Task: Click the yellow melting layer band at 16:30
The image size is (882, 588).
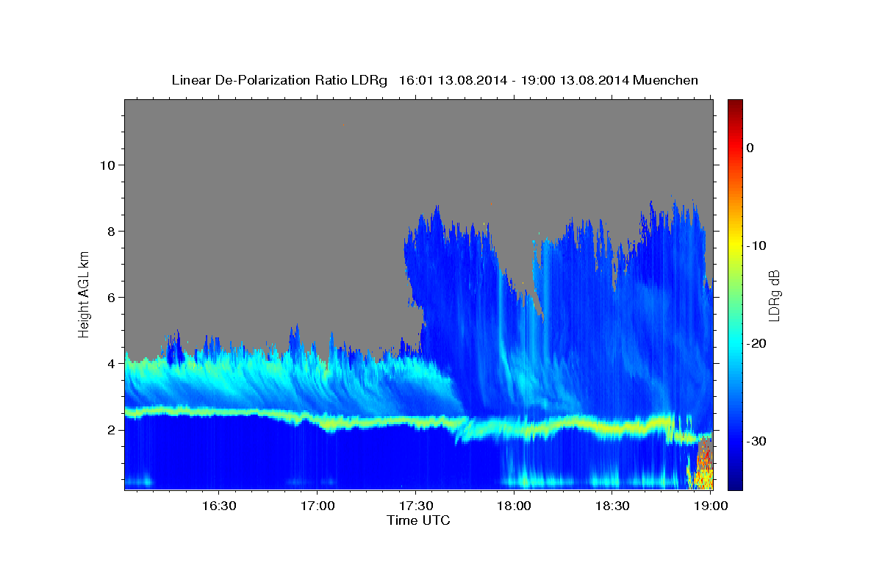Action: click(x=218, y=412)
